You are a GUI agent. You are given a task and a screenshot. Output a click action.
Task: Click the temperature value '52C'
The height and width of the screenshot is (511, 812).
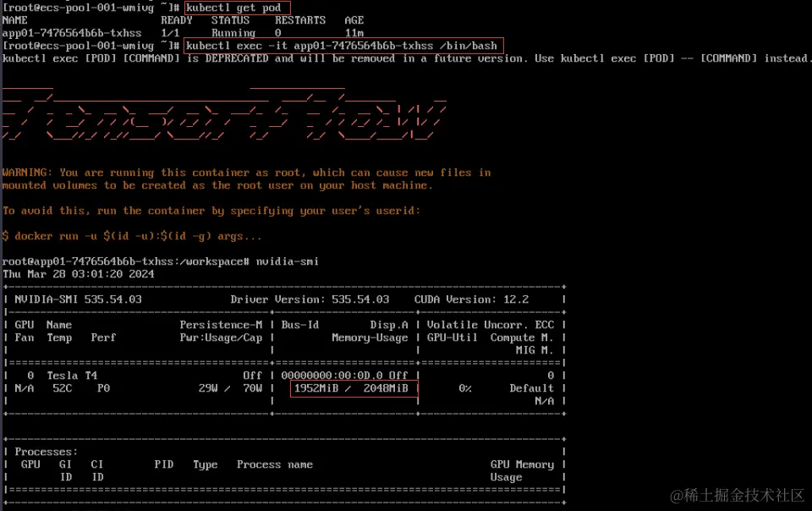tap(62, 388)
